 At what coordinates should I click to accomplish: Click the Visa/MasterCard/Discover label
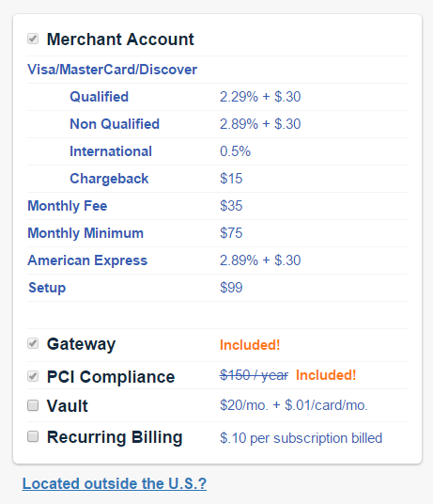coord(113,70)
